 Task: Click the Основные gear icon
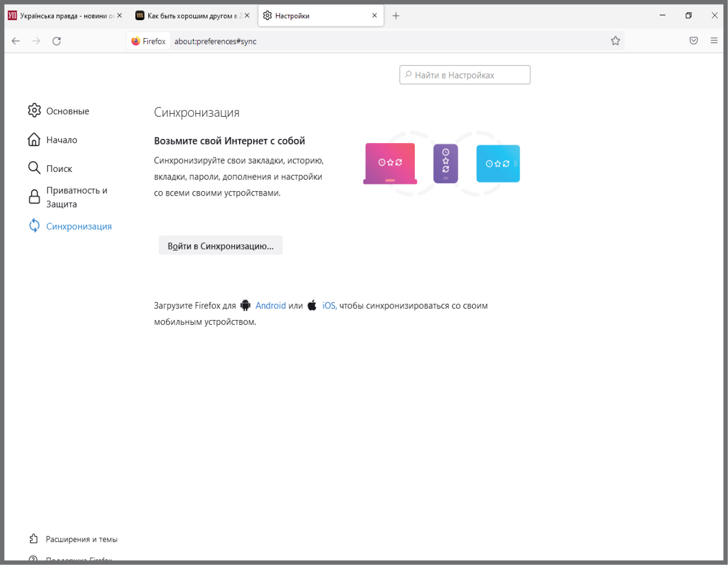click(34, 111)
